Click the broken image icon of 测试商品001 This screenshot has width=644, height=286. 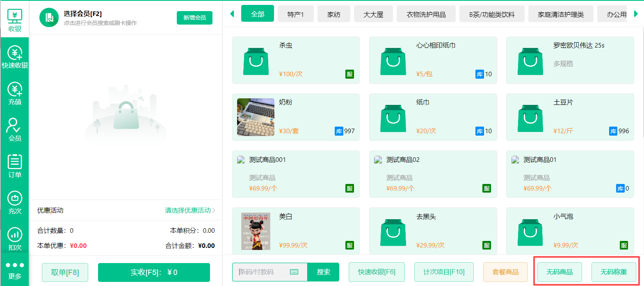241,160
